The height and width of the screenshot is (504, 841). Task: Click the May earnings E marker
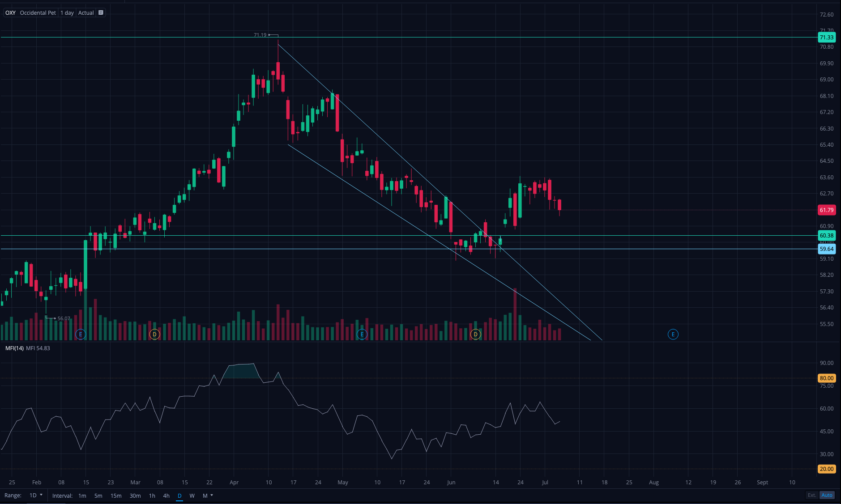[362, 334]
